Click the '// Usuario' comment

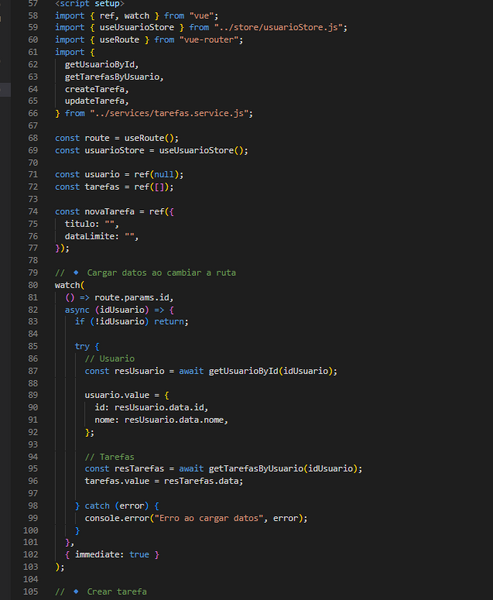[x=109, y=359]
